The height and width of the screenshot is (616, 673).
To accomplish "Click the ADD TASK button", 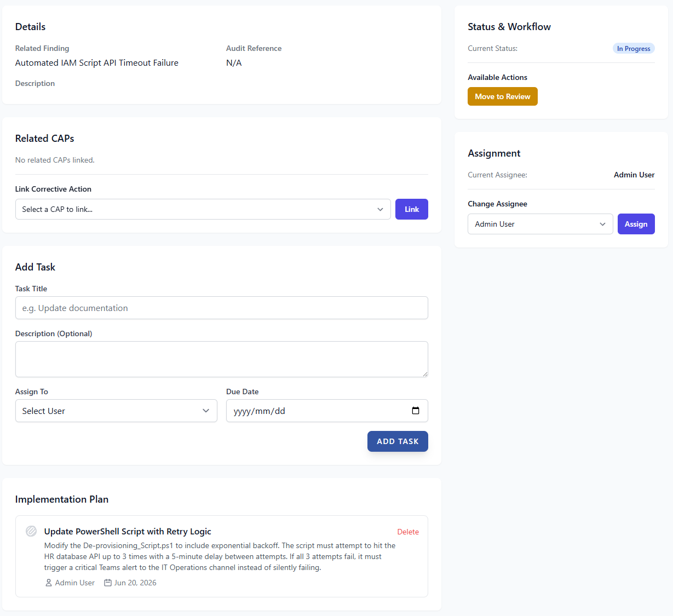I will [x=398, y=441].
